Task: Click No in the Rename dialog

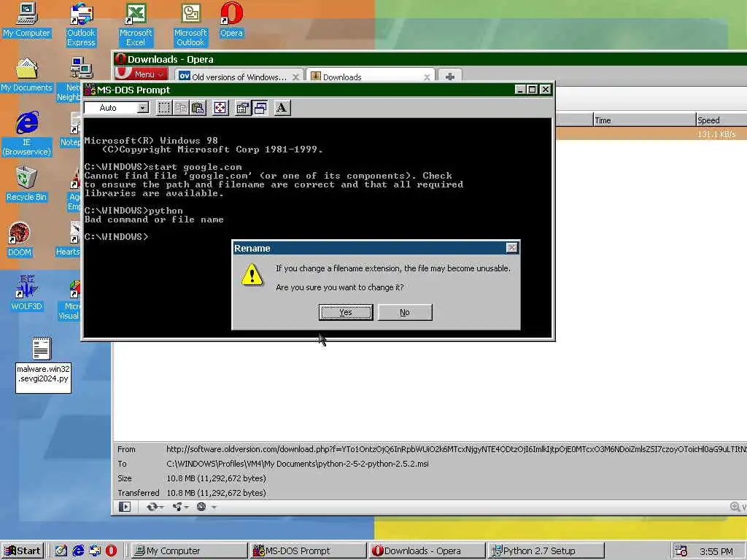Action: [x=405, y=312]
